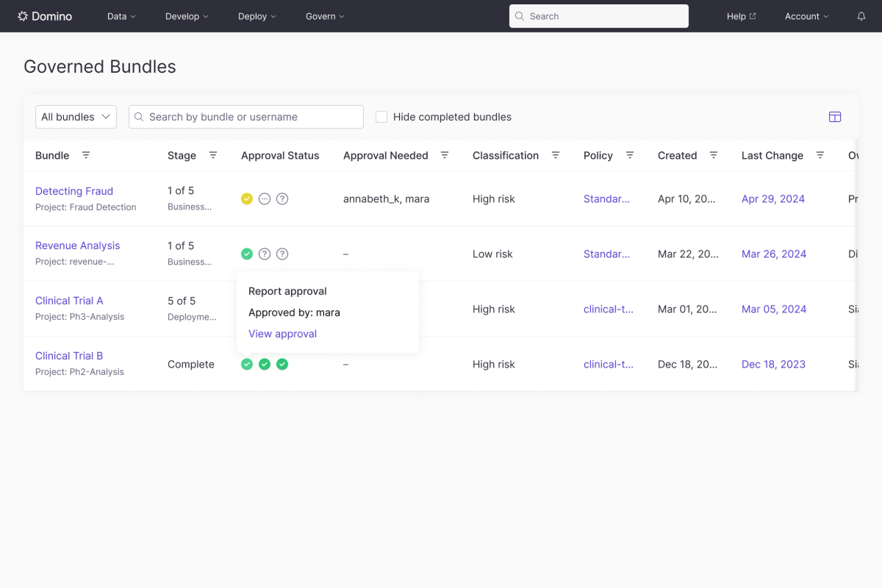Click the Stage column filter icon
Image resolution: width=882 pixels, height=588 pixels.
pyautogui.click(x=213, y=155)
